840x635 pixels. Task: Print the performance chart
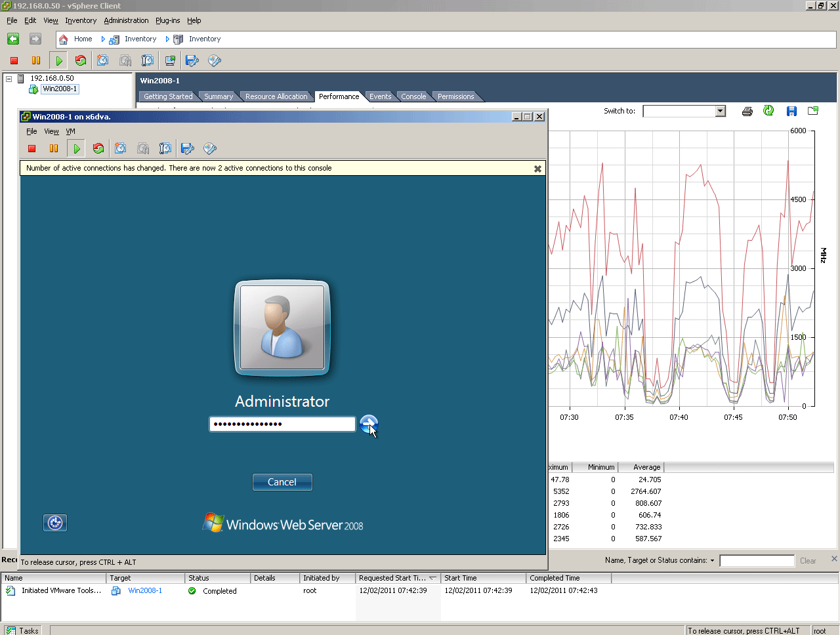click(747, 112)
